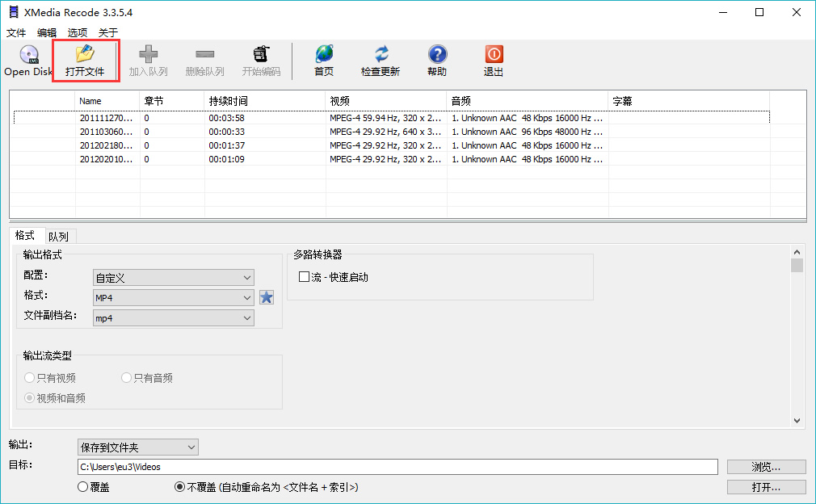Select 只有音频 radio button

pyautogui.click(x=126, y=378)
